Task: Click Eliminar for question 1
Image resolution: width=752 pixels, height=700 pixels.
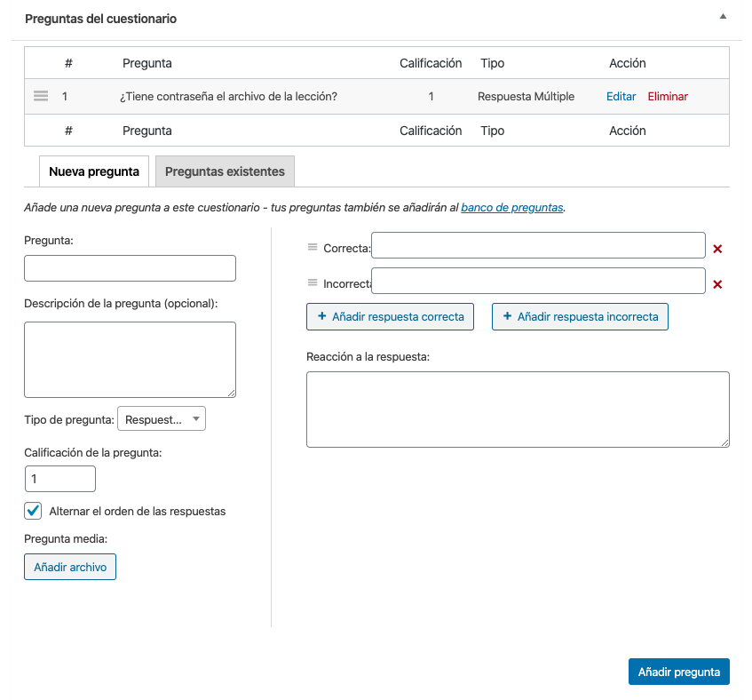Action: [x=668, y=96]
